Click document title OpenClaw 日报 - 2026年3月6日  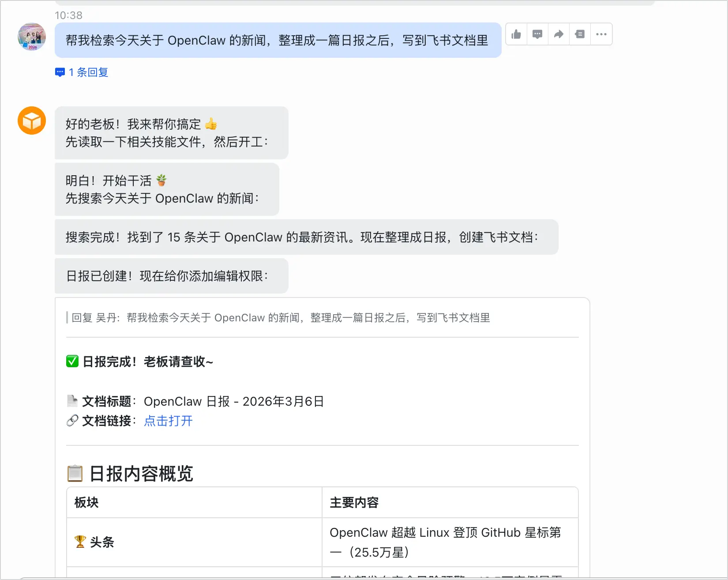pos(234,401)
